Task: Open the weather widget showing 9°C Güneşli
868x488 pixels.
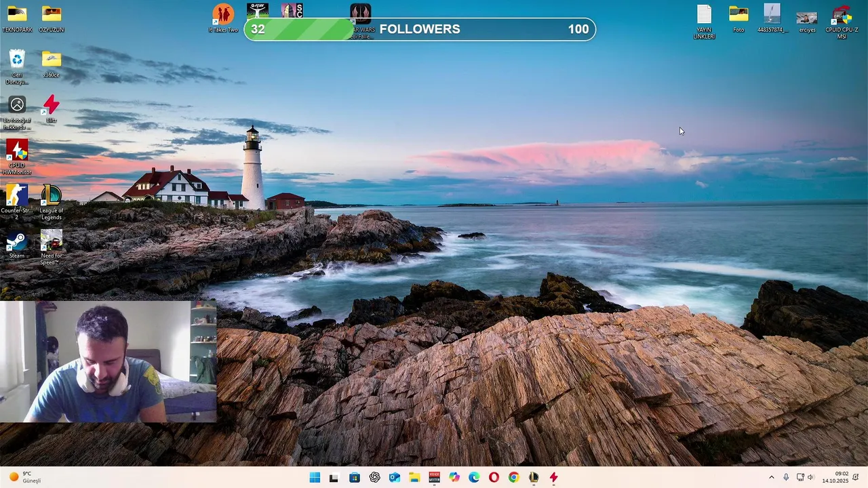Action: [24, 477]
